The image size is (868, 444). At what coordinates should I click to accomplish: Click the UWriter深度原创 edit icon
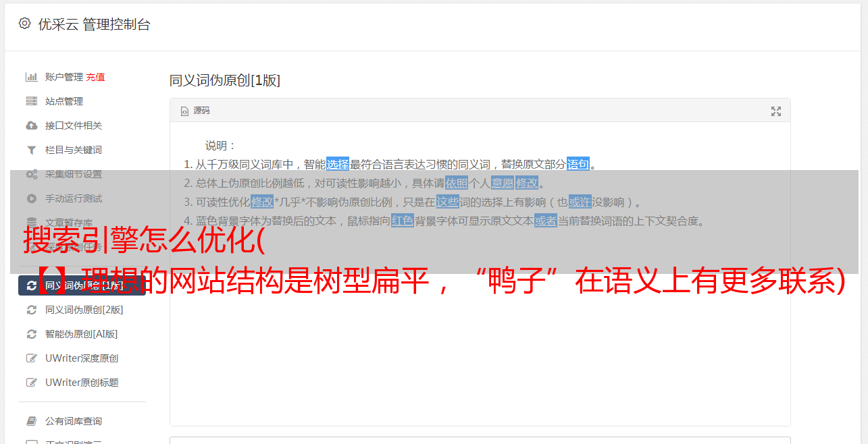[x=31, y=358]
